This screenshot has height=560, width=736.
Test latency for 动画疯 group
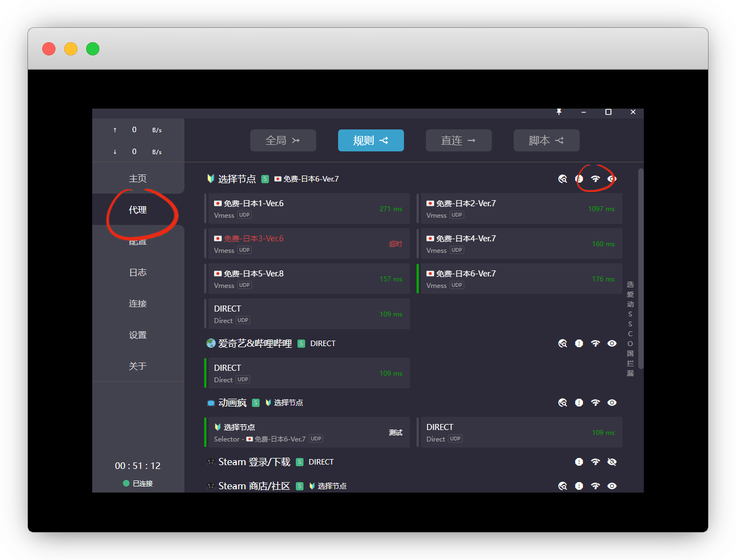tap(595, 403)
